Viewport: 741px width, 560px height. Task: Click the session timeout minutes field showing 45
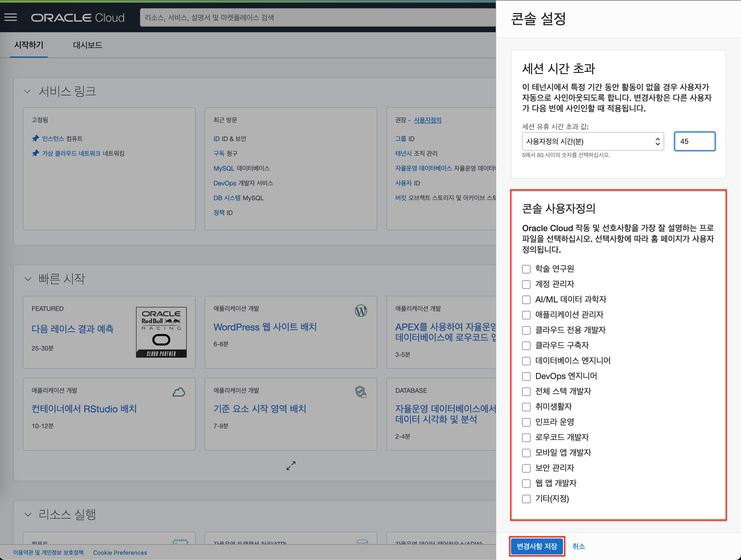pos(695,141)
